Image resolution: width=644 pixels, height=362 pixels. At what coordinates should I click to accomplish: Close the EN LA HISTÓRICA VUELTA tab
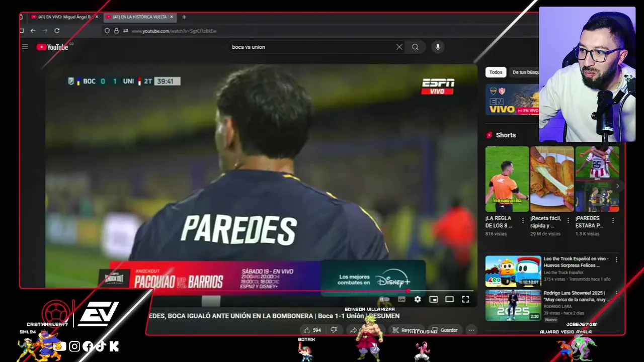coord(172,17)
